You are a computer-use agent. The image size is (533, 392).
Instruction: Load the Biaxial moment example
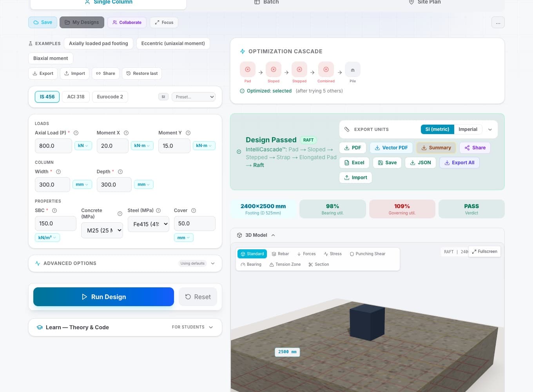pyautogui.click(x=51, y=58)
